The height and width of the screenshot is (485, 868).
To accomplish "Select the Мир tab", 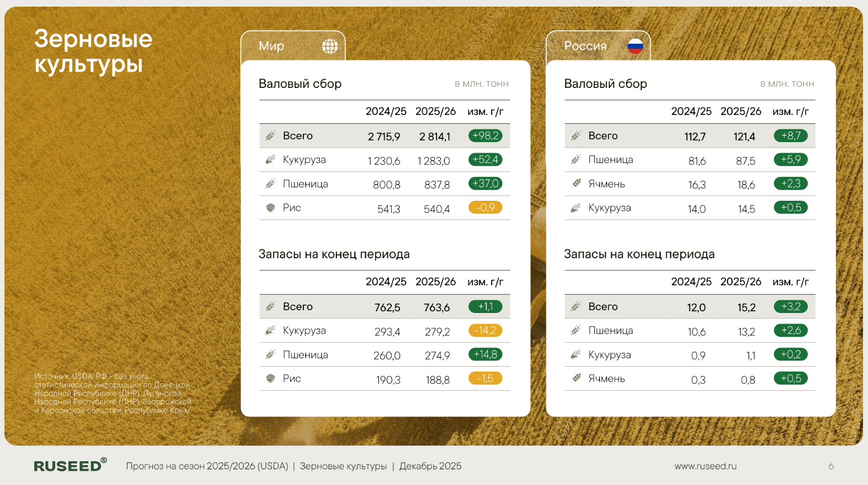I will coord(272,46).
